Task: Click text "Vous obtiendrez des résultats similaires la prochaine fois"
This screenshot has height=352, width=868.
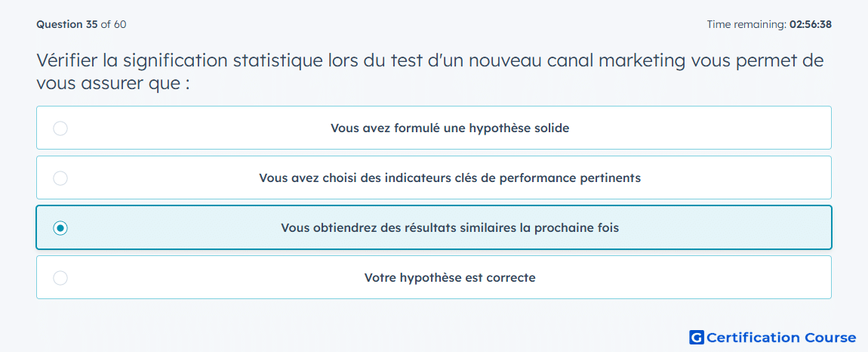Action: click(450, 228)
